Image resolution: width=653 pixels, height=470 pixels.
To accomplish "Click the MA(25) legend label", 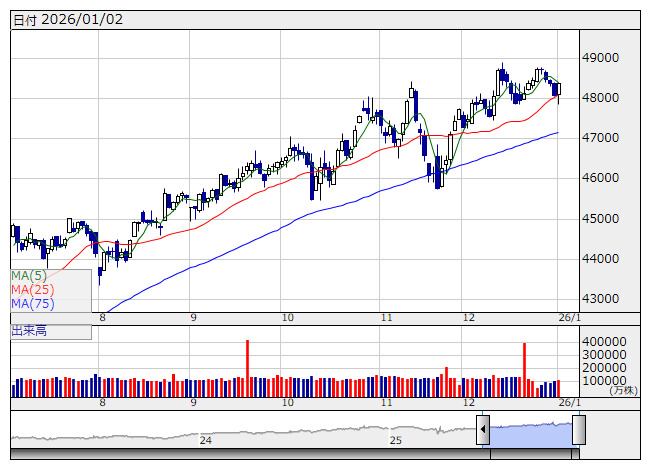I will [x=32, y=290].
